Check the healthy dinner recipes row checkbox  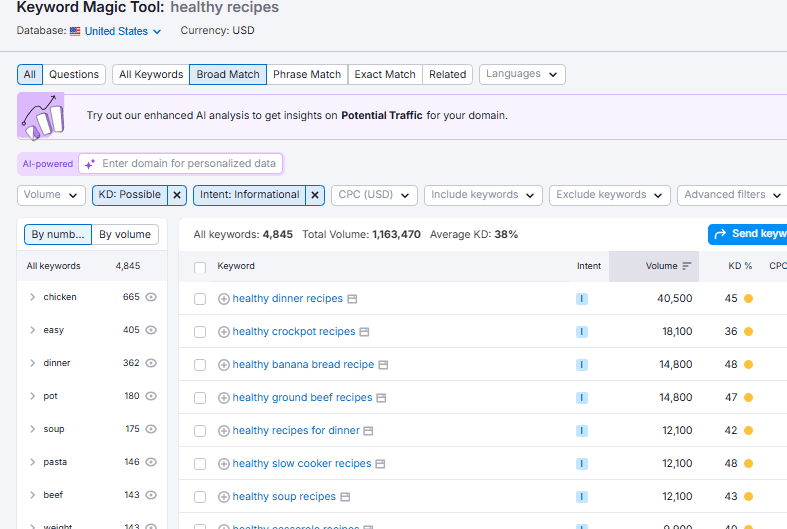(200, 299)
